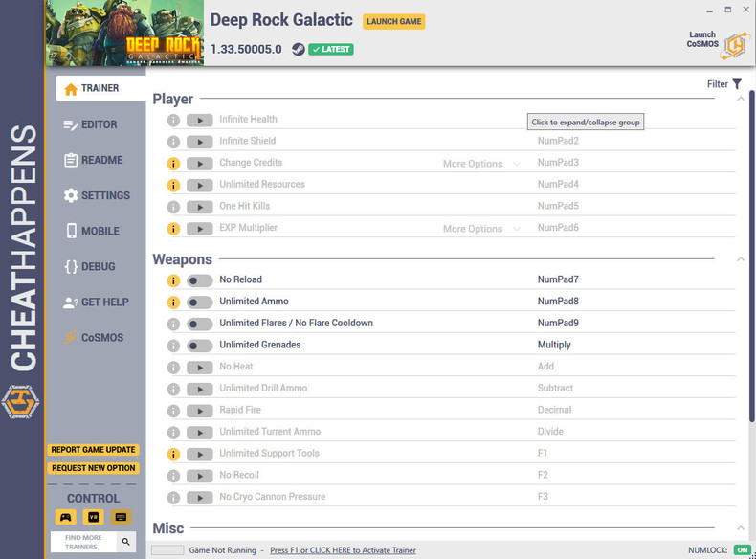Viewport: 756px width, 559px height.
Task: Click the info icon beside Infinite Shield
Action: pyautogui.click(x=173, y=142)
